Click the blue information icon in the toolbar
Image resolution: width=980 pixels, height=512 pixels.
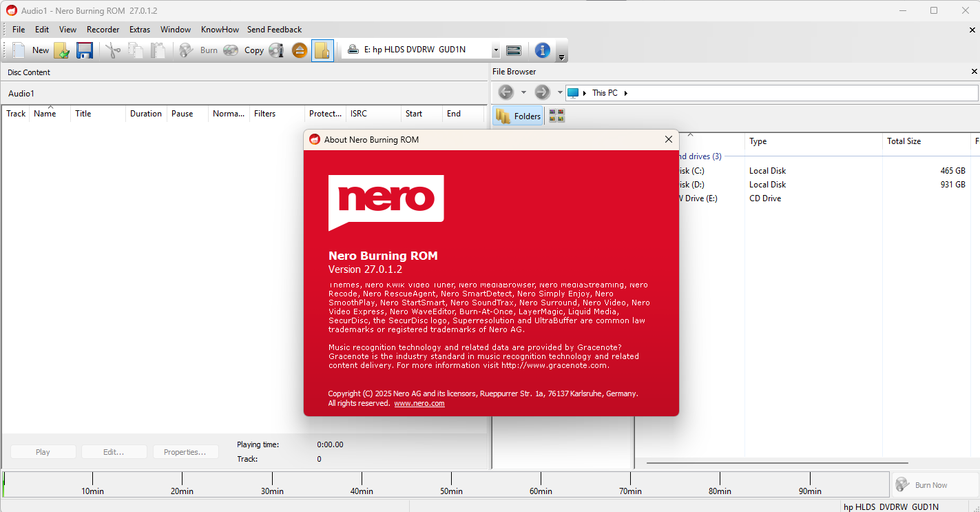point(542,50)
